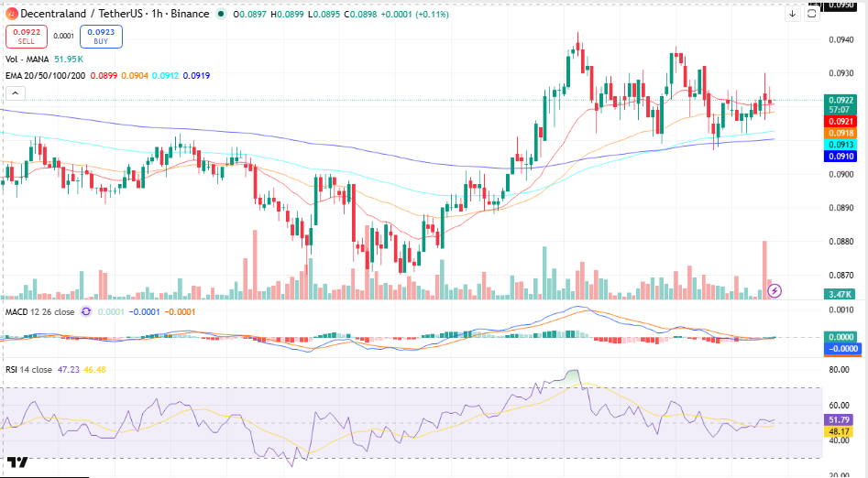Click the RSI axis label 40.00

tap(840, 441)
